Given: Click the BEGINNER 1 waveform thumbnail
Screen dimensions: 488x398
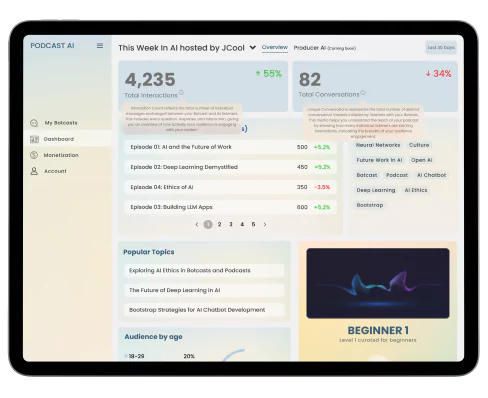Looking at the screenshot, I should [378, 283].
